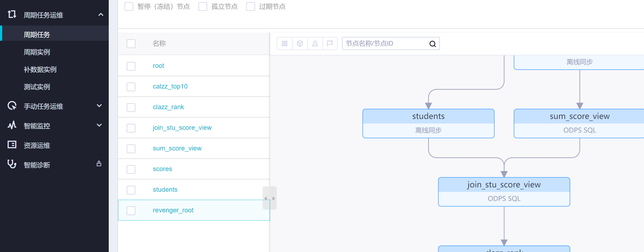Collapse the 周期任务运维 menu section
The height and width of the screenshot is (252, 644).
pyautogui.click(x=101, y=15)
